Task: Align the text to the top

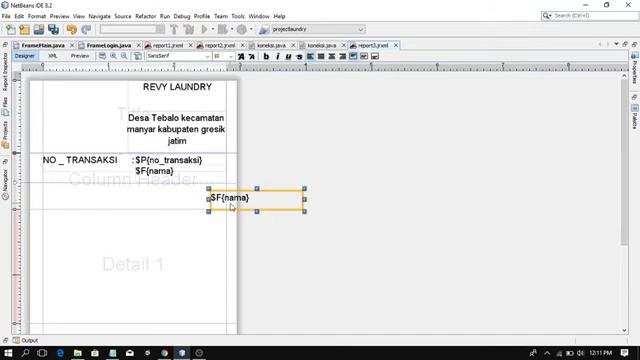Action: 353,56
